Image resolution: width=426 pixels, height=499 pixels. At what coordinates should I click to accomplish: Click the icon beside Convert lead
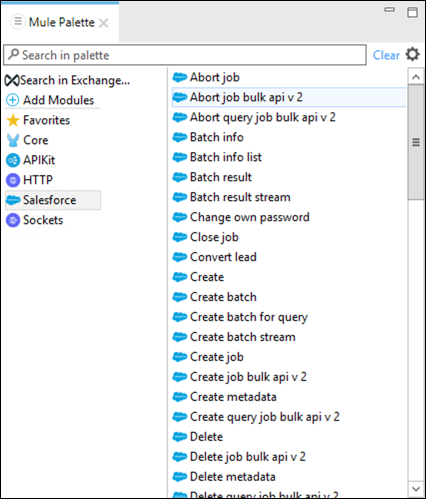click(x=180, y=257)
